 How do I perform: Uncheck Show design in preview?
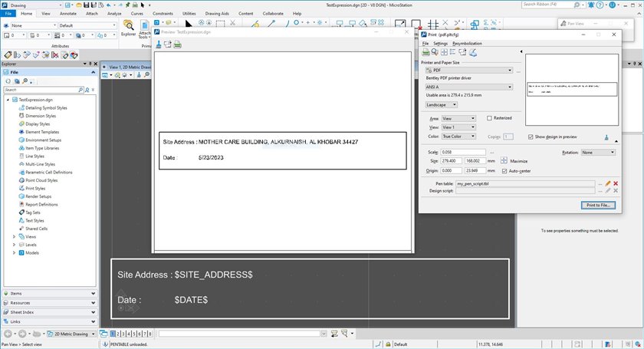click(x=531, y=137)
